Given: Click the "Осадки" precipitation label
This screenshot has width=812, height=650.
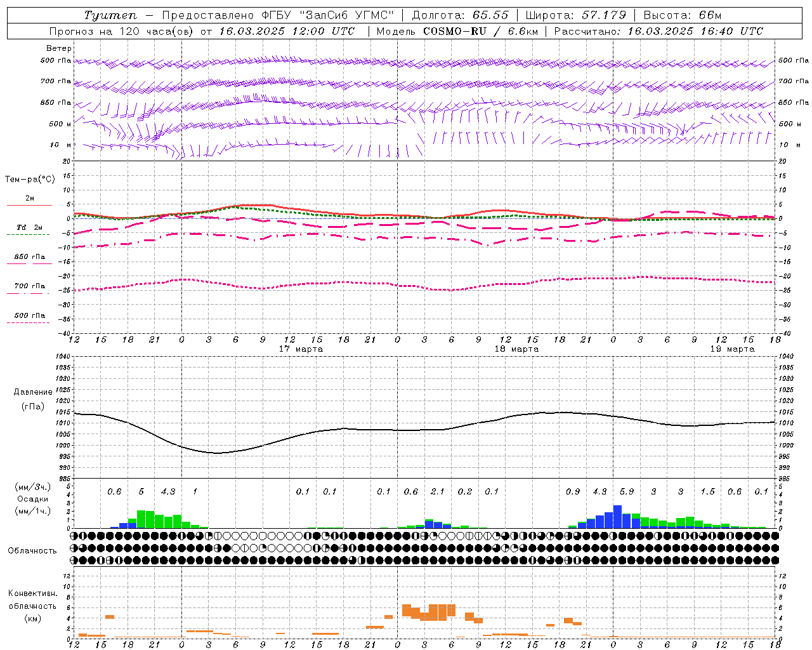Looking at the screenshot, I should point(33,500).
